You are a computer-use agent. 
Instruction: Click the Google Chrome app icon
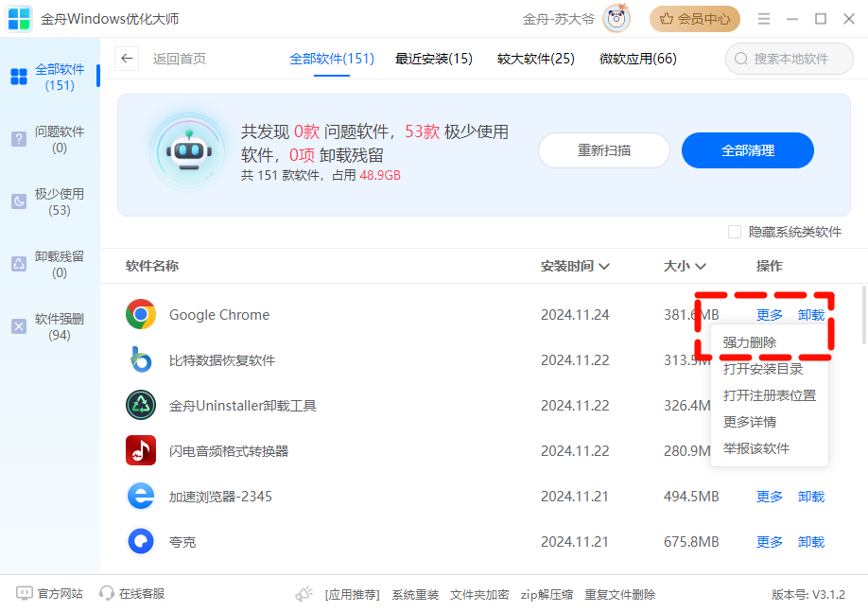click(141, 314)
